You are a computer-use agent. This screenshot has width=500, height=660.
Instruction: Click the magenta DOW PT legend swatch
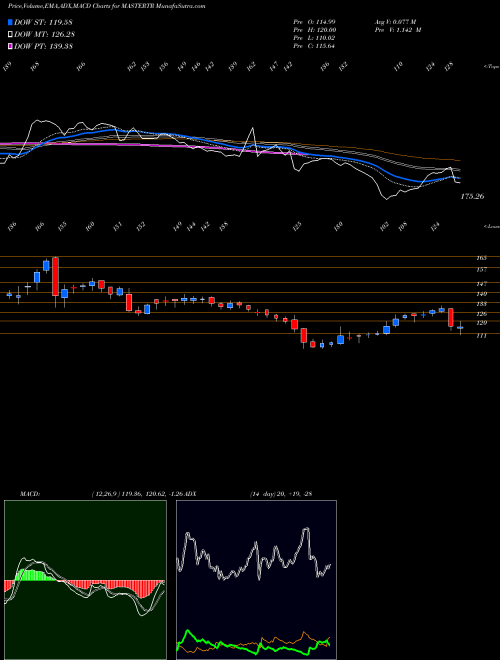point(11,46)
